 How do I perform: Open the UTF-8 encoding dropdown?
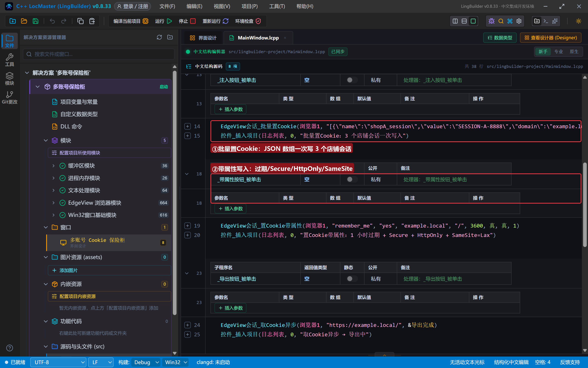click(58, 362)
